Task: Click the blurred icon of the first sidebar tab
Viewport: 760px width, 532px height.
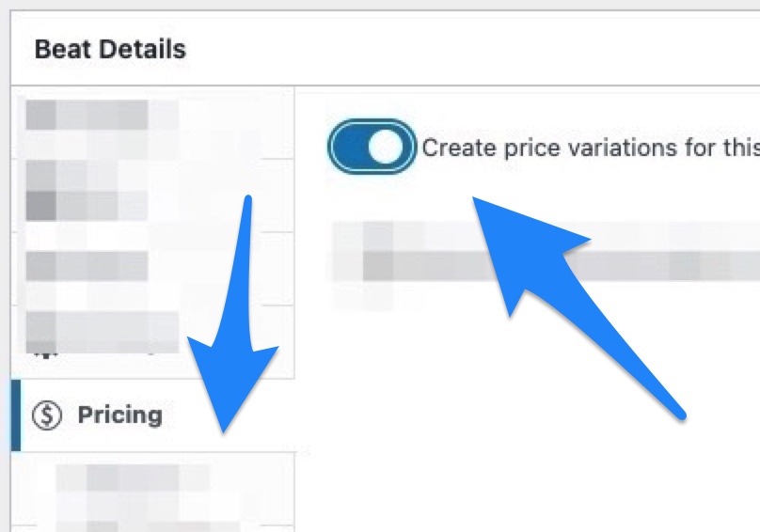Action: (x=40, y=116)
